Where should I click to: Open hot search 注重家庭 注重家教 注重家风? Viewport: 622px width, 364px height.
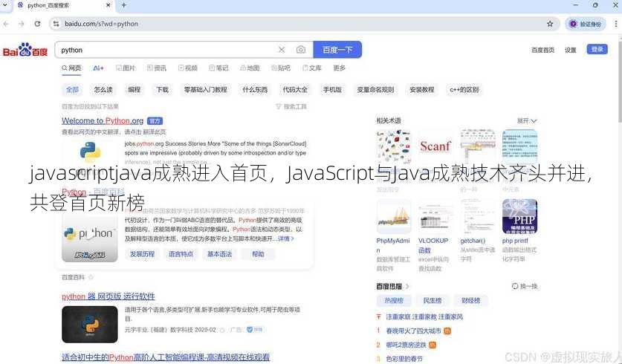[x=424, y=316]
